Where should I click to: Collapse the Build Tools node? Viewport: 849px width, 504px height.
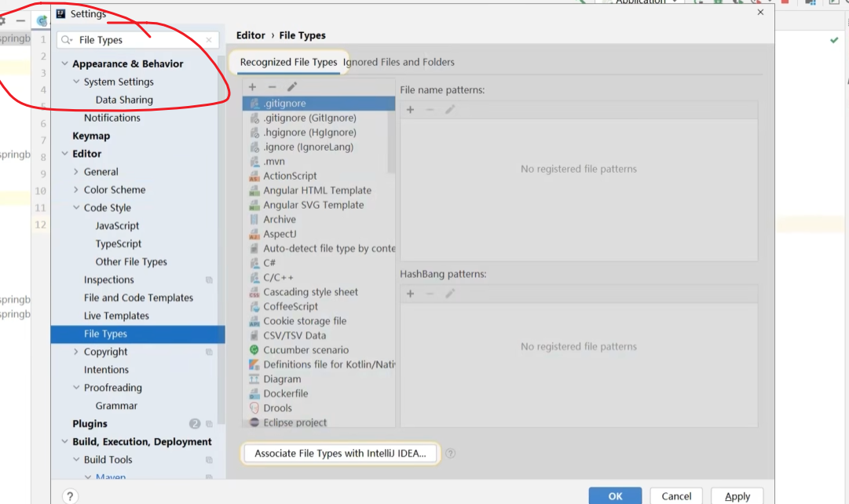click(76, 459)
